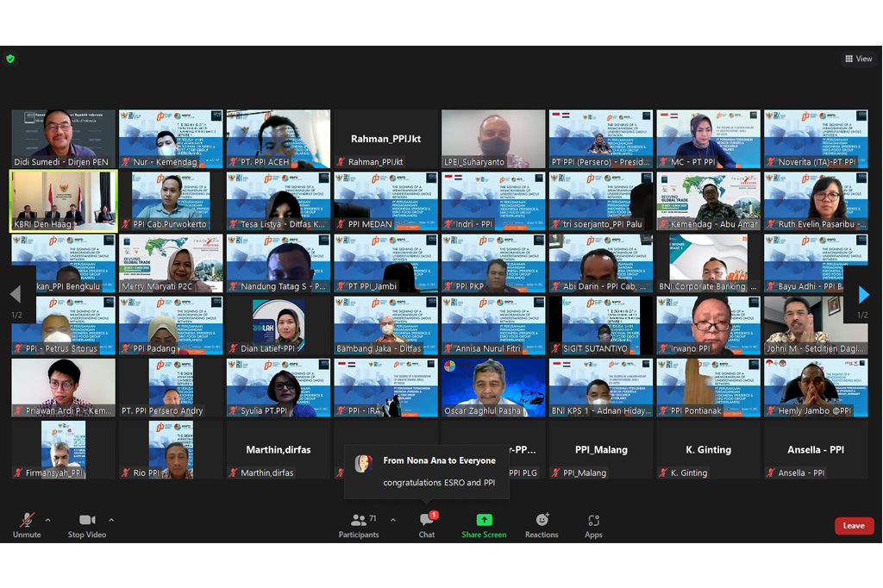The height and width of the screenshot is (588, 883).
Task: Stop Video with the camera toggle
Action: pyautogui.click(x=87, y=526)
